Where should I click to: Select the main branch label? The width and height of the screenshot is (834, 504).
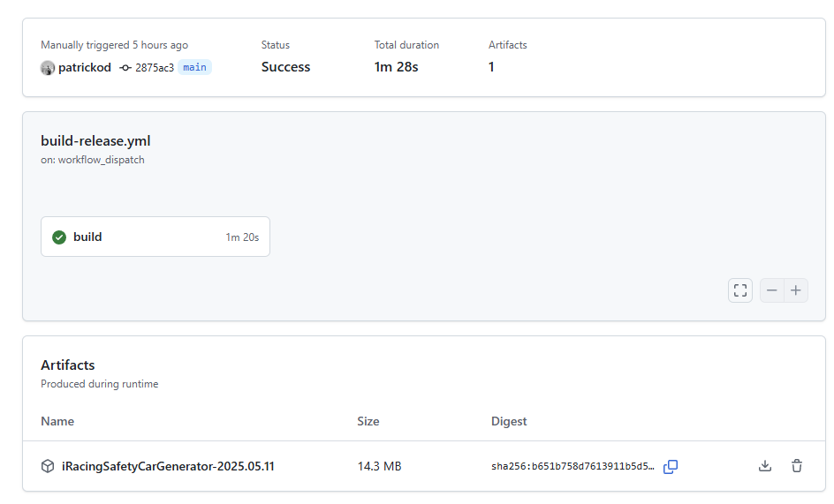194,68
